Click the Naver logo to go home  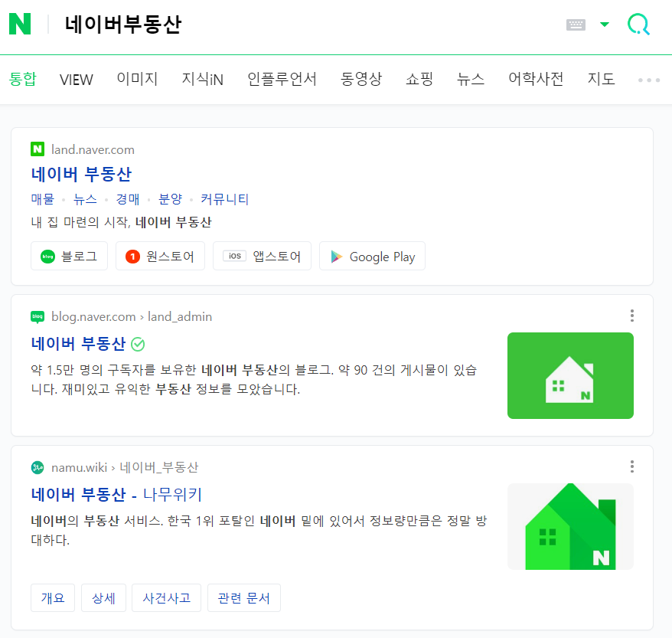(x=21, y=24)
